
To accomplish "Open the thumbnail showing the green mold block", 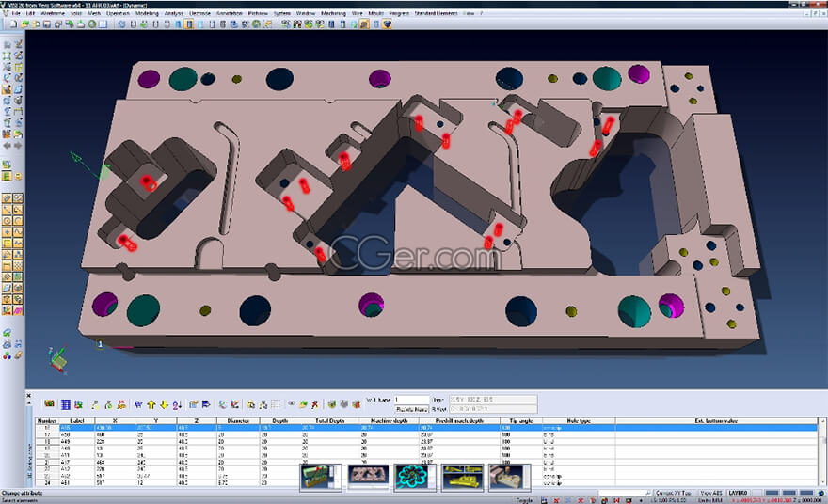I will [x=321, y=477].
